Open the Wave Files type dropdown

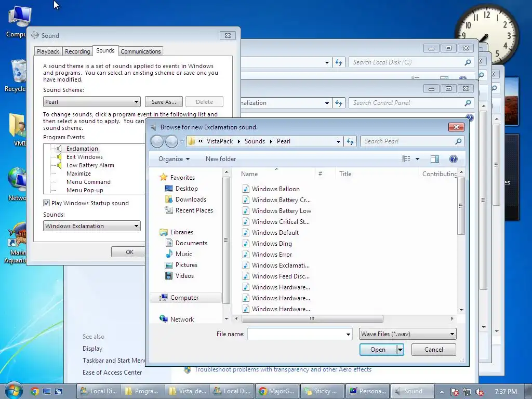407,334
